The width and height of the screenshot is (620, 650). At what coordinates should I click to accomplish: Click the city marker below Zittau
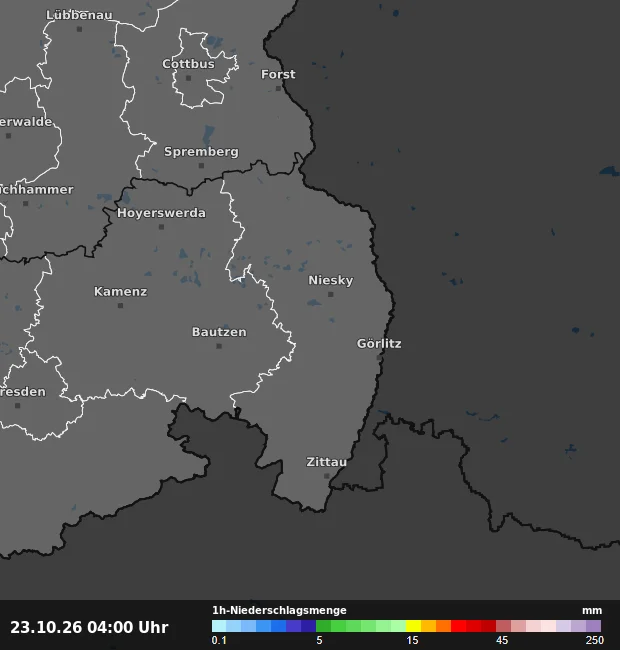[327, 476]
